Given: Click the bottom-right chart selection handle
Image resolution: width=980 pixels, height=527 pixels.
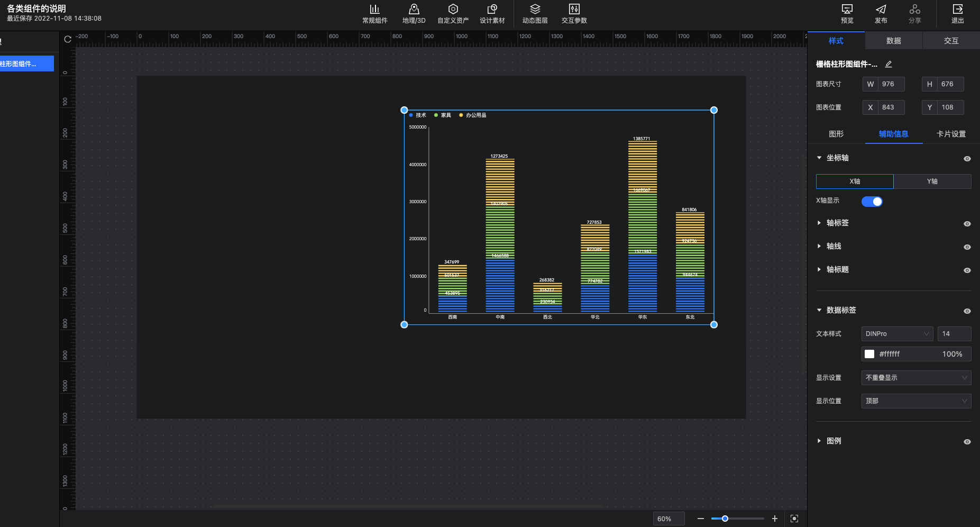Looking at the screenshot, I should click(x=714, y=324).
